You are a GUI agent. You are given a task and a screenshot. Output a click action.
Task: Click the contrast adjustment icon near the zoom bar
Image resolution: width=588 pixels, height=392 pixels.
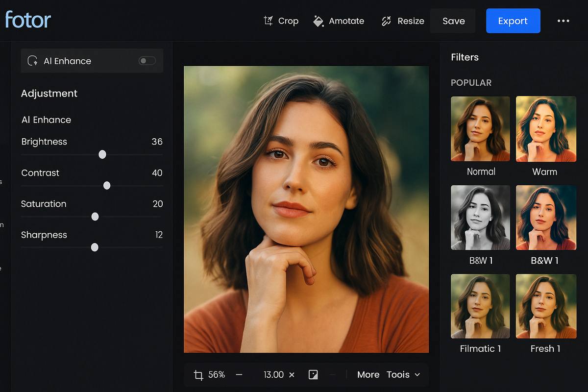click(313, 374)
